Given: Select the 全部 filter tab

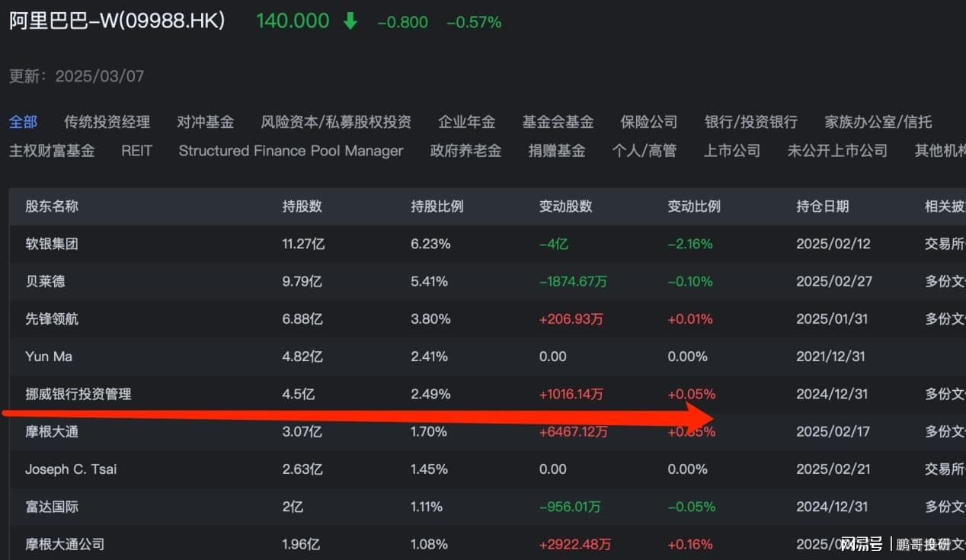Looking at the screenshot, I should tap(23, 122).
